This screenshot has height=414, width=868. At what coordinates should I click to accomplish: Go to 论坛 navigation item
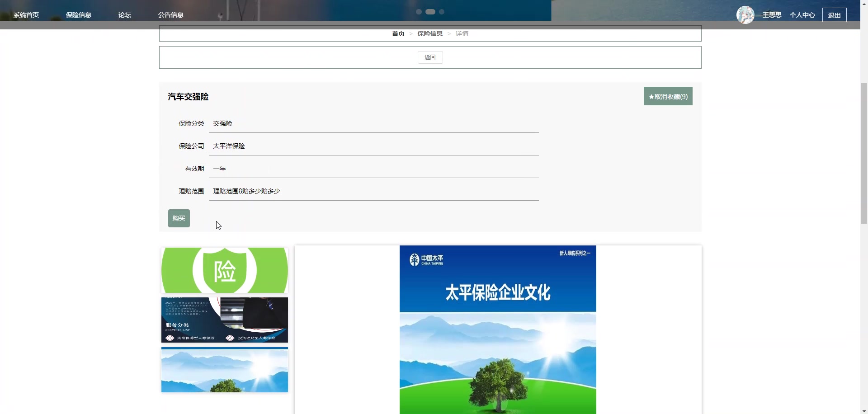click(125, 15)
